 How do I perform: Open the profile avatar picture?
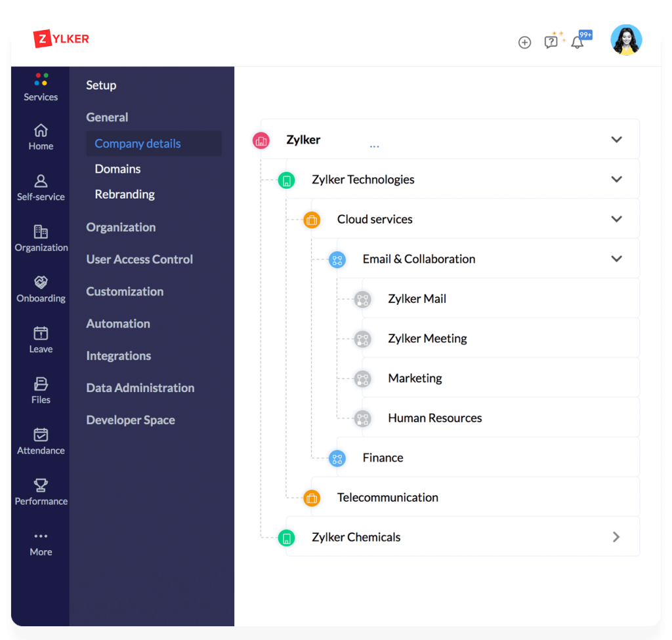point(625,40)
